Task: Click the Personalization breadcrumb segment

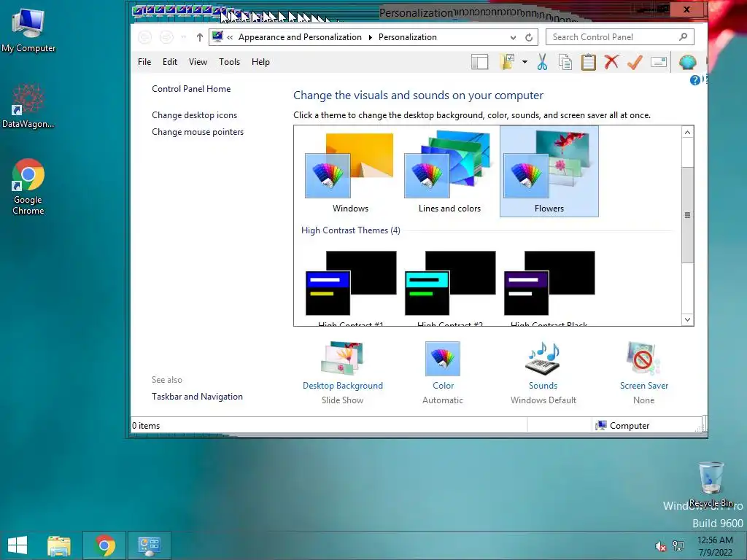Action: tap(407, 37)
